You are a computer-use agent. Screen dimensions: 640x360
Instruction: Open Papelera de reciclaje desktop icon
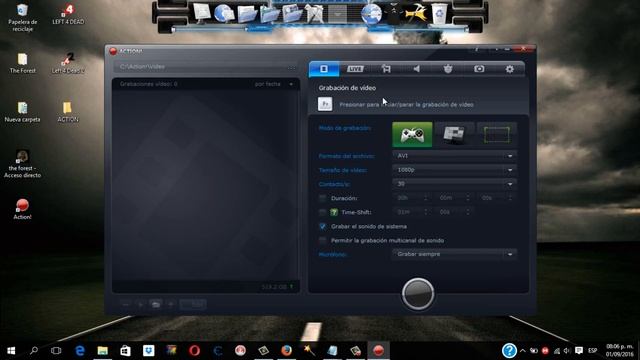[22, 17]
